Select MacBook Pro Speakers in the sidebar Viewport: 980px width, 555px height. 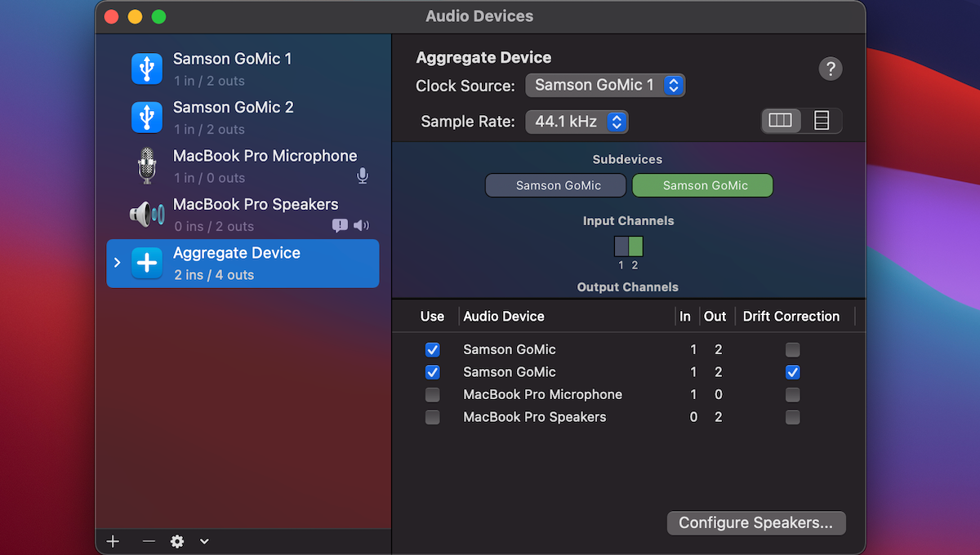pyautogui.click(x=256, y=204)
